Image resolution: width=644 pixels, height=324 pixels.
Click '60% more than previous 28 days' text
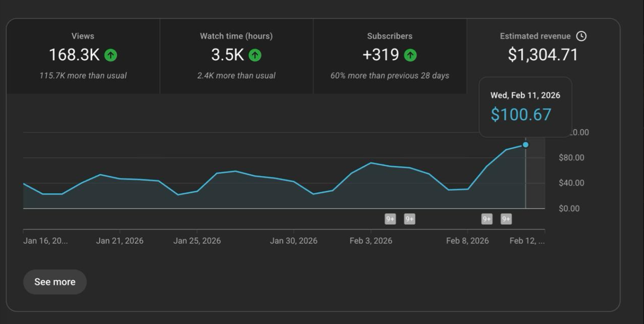(x=390, y=76)
